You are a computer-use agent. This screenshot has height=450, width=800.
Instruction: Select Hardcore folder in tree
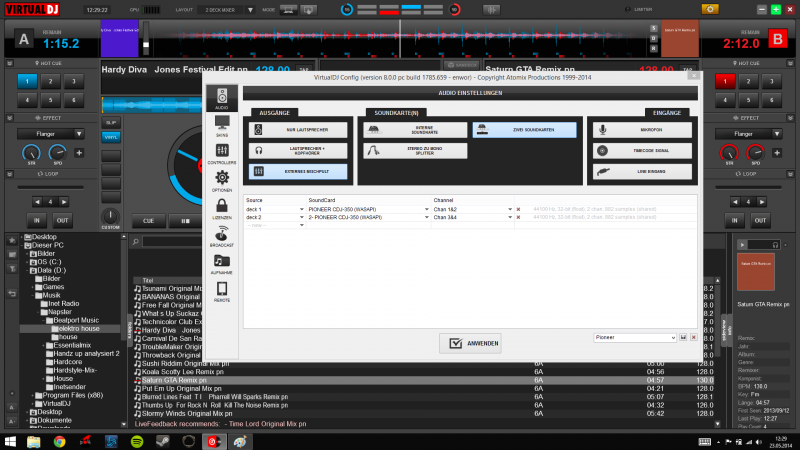coord(67,362)
